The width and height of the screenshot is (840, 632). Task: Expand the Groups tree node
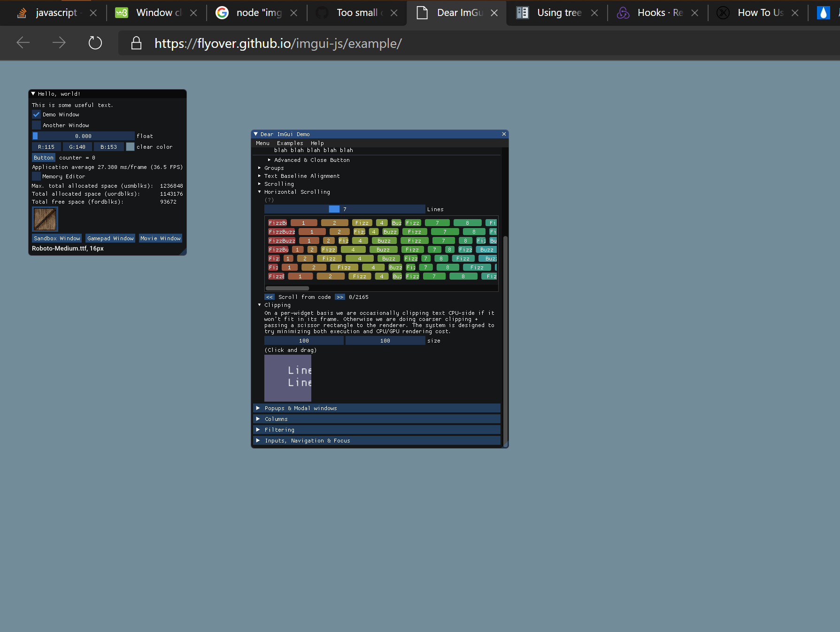tap(271, 168)
